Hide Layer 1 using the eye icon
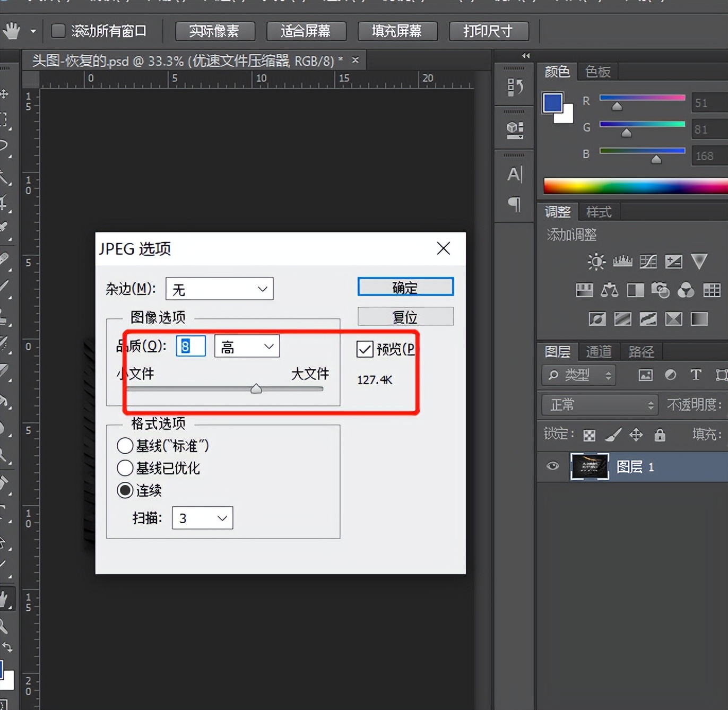 coord(552,466)
